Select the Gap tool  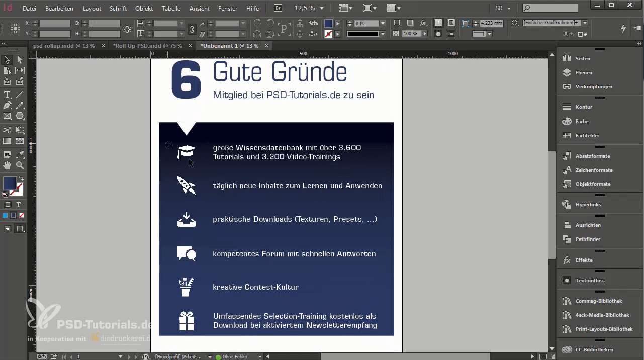click(20, 70)
